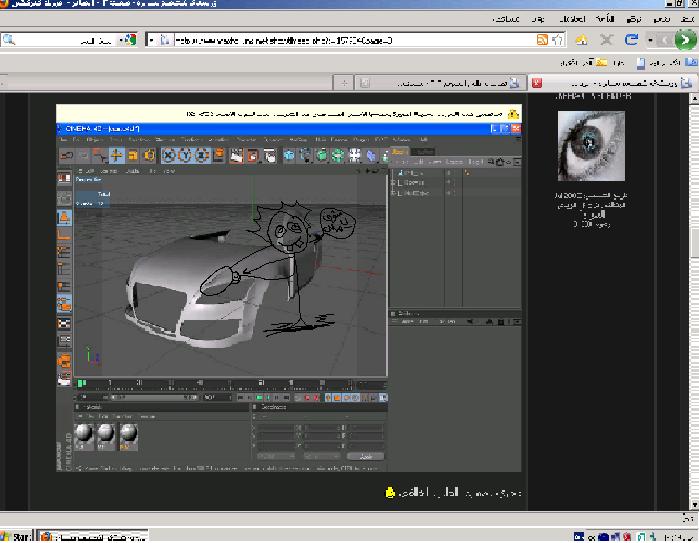Select the Move tool cross icon

point(116,156)
